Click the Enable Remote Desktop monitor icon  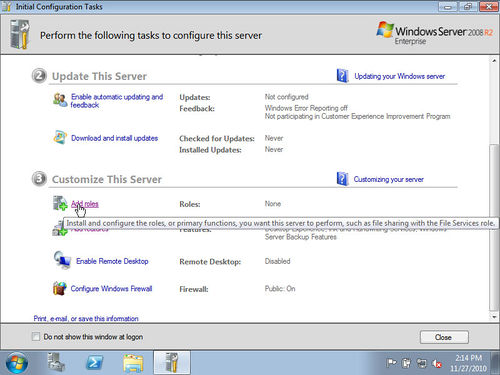62,260
